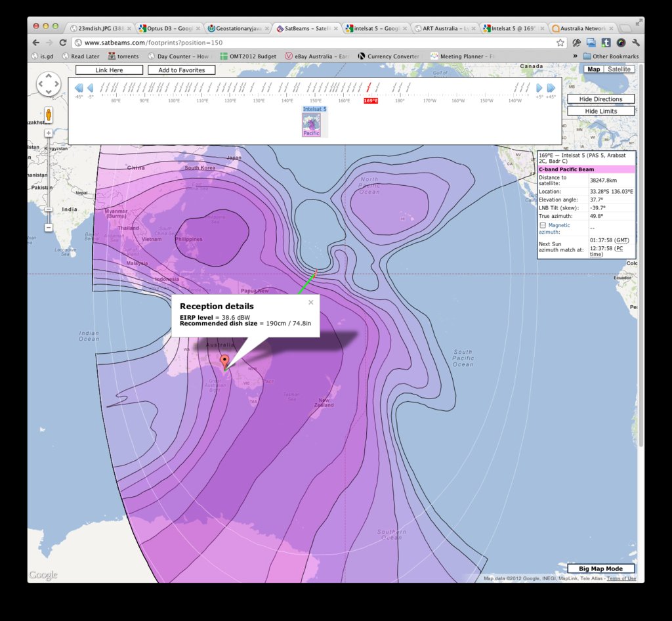Zoom out the map with minus button
Screen dimensions: 672x621
(49, 227)
